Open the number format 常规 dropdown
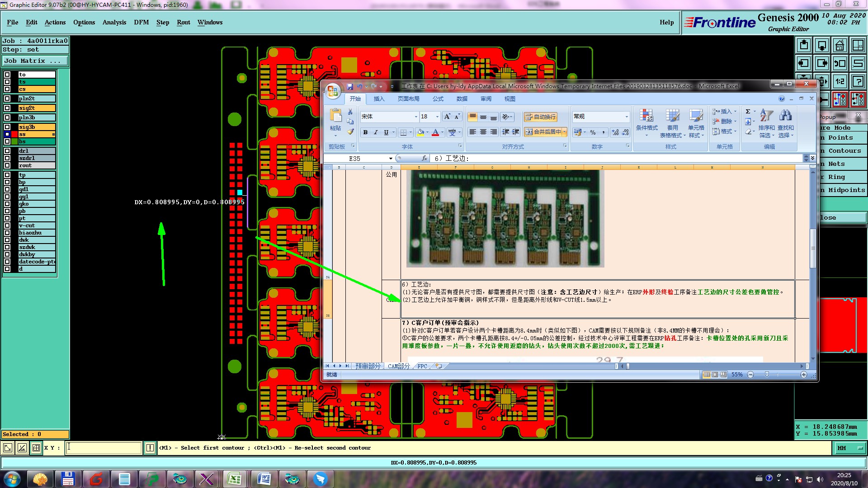868x488 pixels. click(627, 117)
